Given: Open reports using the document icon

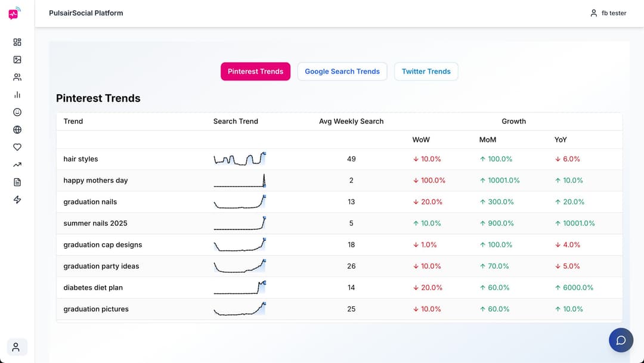Looking at the screenshot, I should click(17, 182).
